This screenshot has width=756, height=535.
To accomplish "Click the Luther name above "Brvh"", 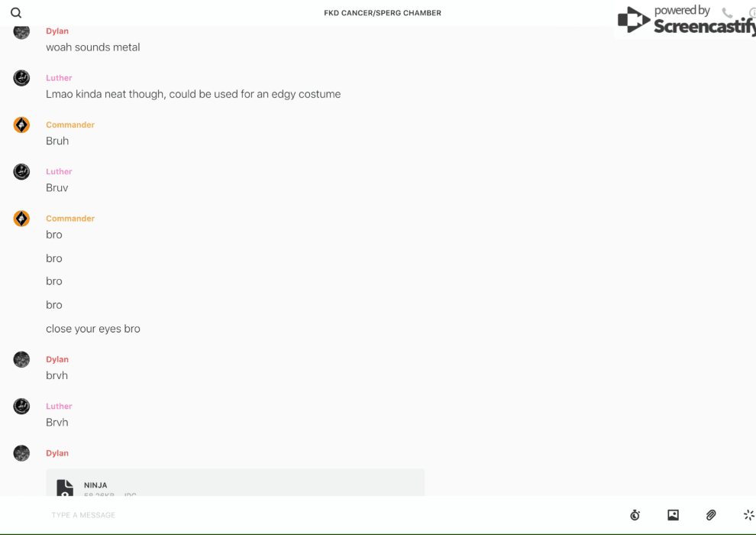I will [x=59, y=406].
